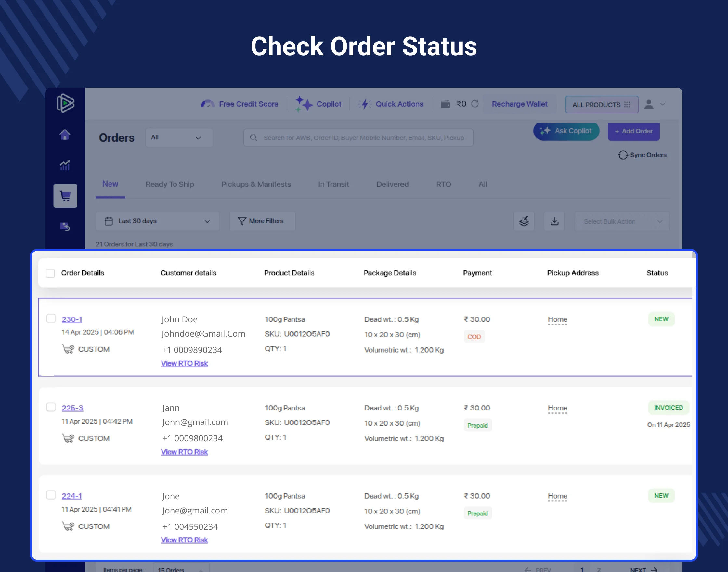Click the download orders icon button
This screenshot has width=728, height=572.
click(554, 221)
